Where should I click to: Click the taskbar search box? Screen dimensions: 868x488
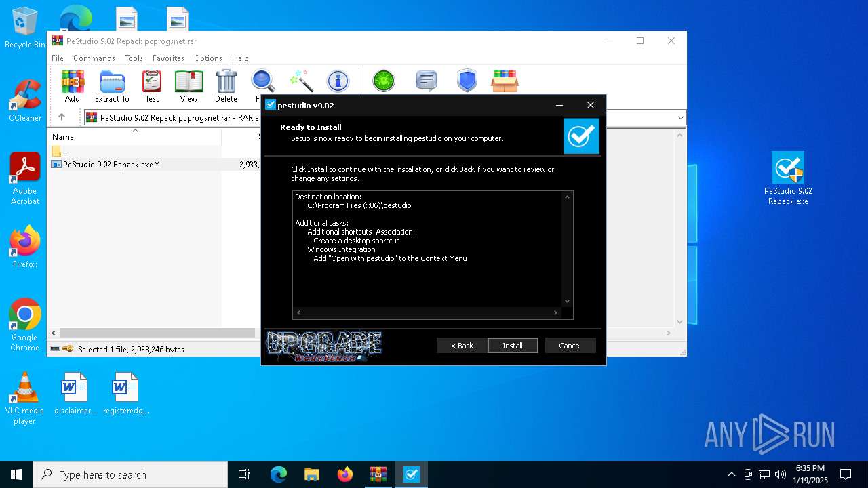[x=130, y=474]
